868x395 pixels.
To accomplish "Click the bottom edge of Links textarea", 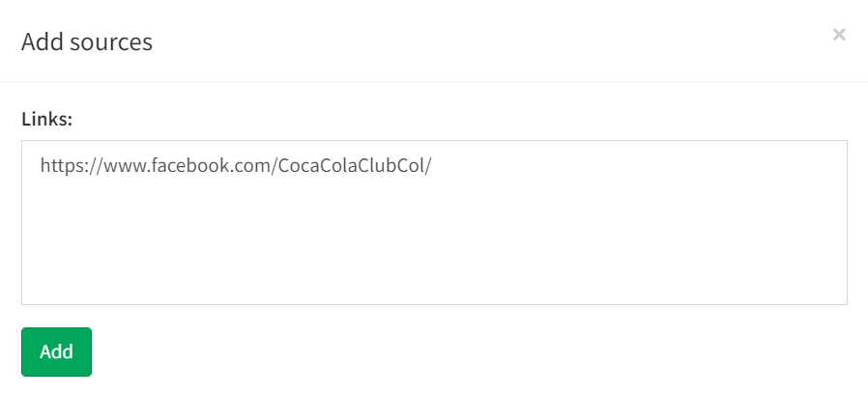I will tap(434, 303).
